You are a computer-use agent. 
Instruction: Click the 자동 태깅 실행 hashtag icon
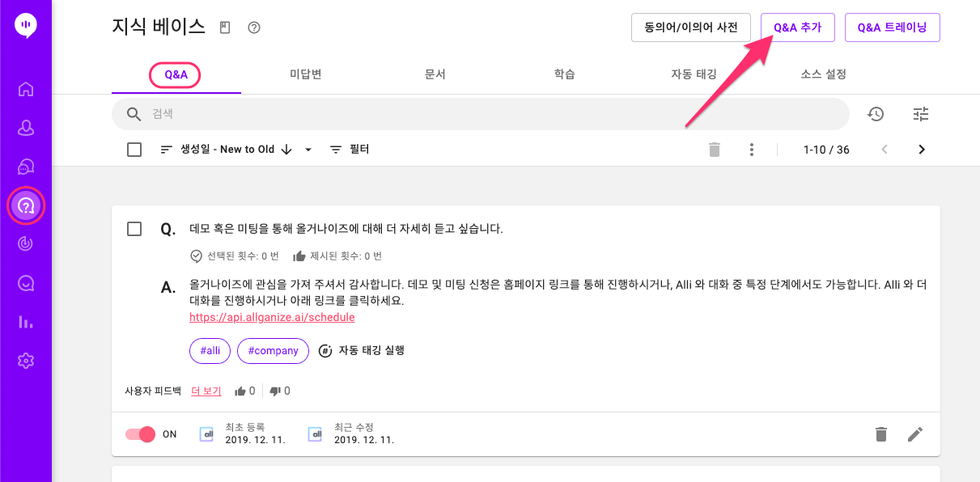(x=325, y=351)
